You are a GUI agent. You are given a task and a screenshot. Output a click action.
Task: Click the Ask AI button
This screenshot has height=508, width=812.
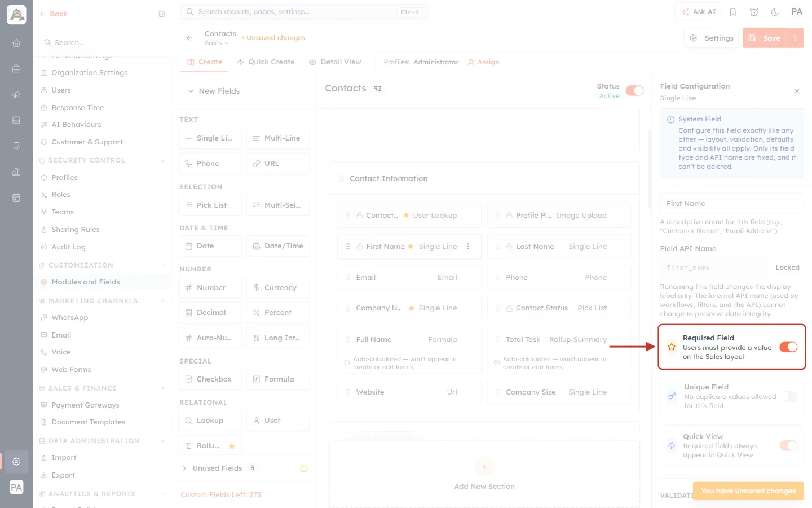click(x=698, y=12)
